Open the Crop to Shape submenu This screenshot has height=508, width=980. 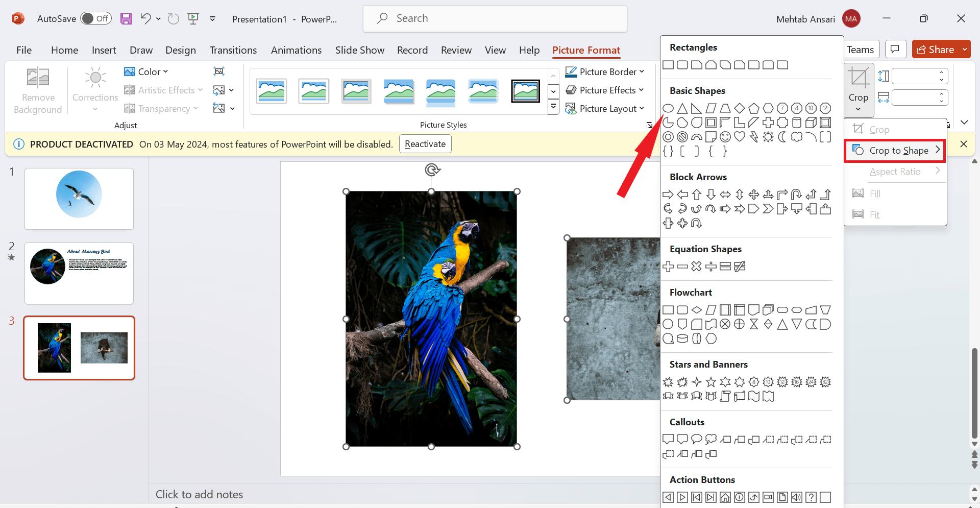pyautogui.click(x=896, y=151)
